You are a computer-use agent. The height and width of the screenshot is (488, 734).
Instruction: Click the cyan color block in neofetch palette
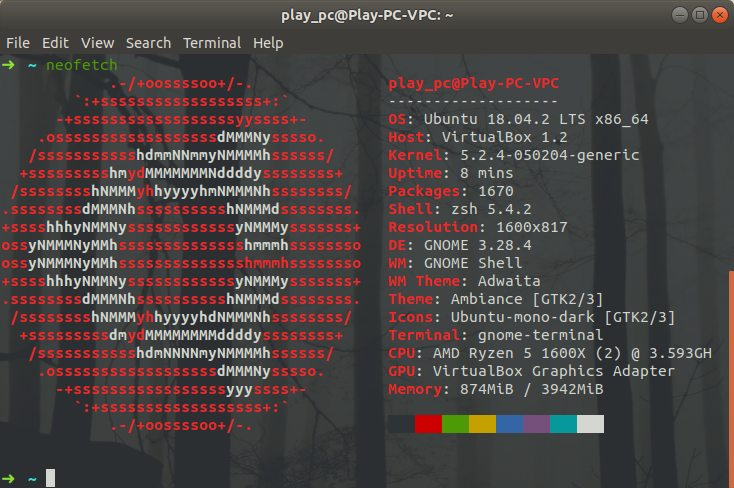pos(564,424)
